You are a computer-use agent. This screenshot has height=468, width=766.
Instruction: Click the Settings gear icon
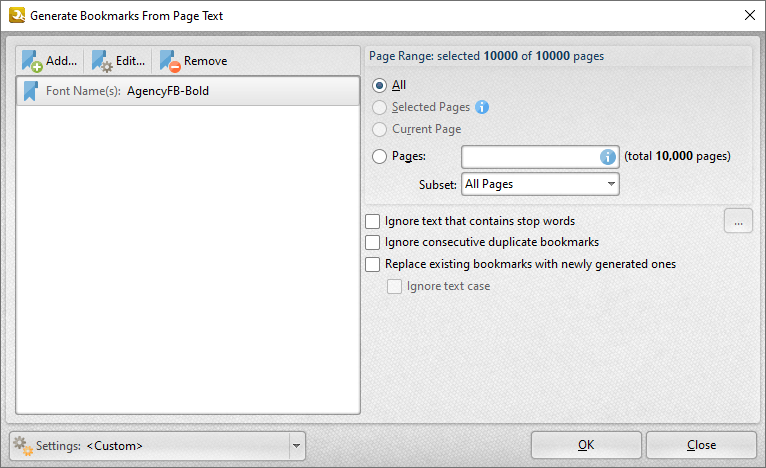pyautogui.click(x=22, y=446)
